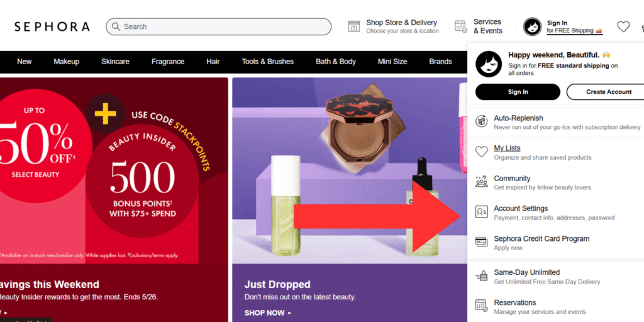Open the Sign In account dropdown in the header

coord(563,26)
